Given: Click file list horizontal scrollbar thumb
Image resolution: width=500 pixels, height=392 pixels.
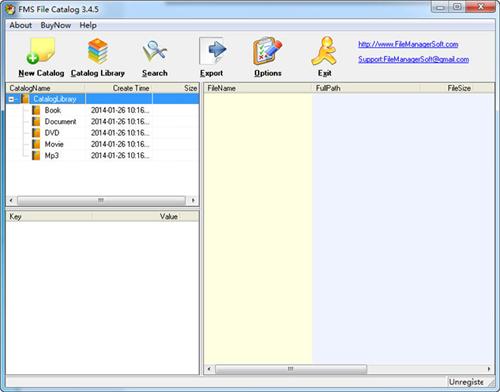Looking at the screenshot, I should click(x=291, y=369).
